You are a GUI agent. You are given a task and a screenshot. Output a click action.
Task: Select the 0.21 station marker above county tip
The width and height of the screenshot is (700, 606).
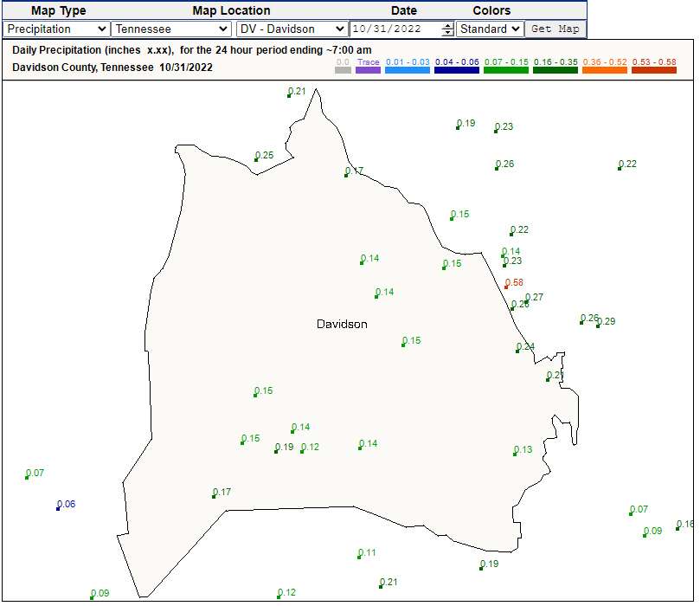[289, 96]
